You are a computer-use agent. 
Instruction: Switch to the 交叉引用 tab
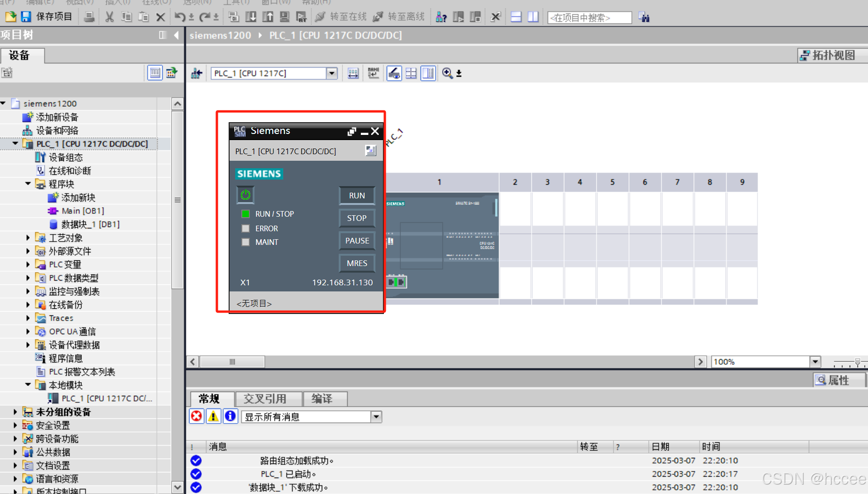(x=268, y=399)
